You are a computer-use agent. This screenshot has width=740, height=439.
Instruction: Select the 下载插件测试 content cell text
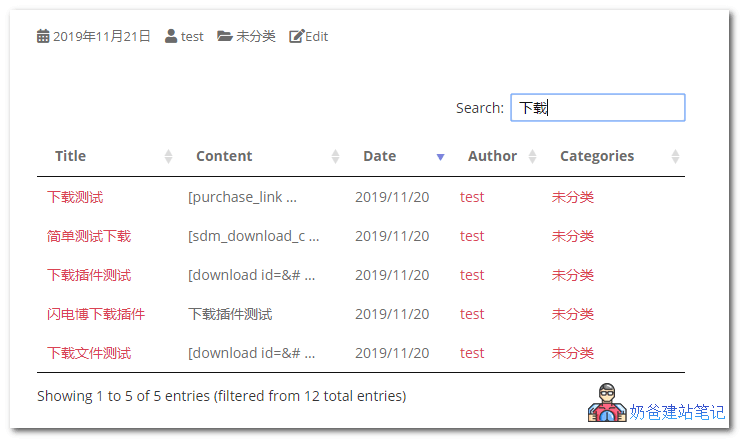click(x=230, y=314)
